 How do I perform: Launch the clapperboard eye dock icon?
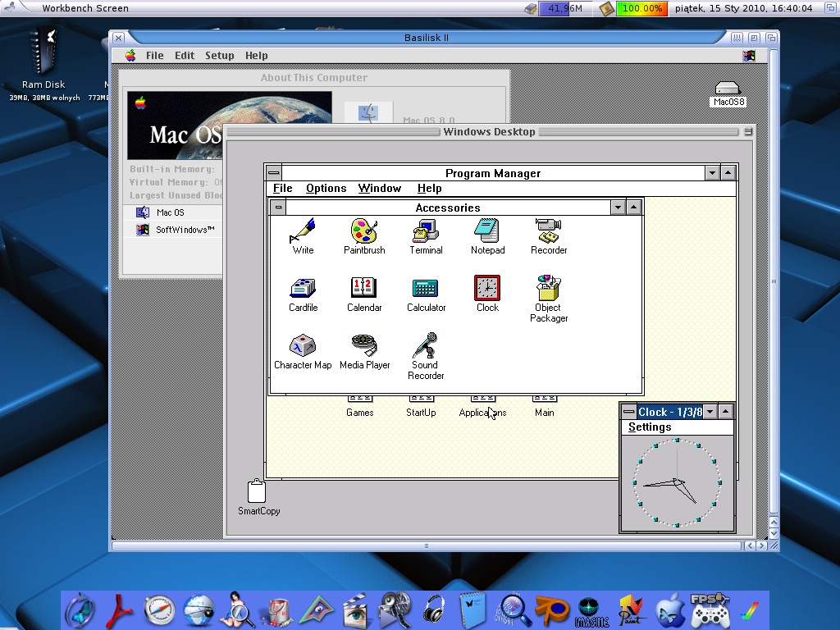354,610
